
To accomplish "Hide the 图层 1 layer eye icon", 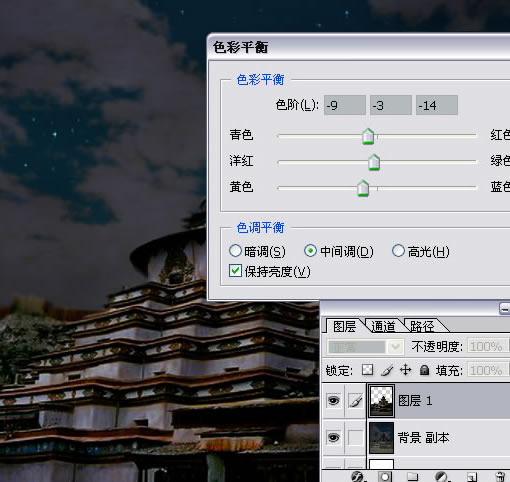I will click(333, 400).
